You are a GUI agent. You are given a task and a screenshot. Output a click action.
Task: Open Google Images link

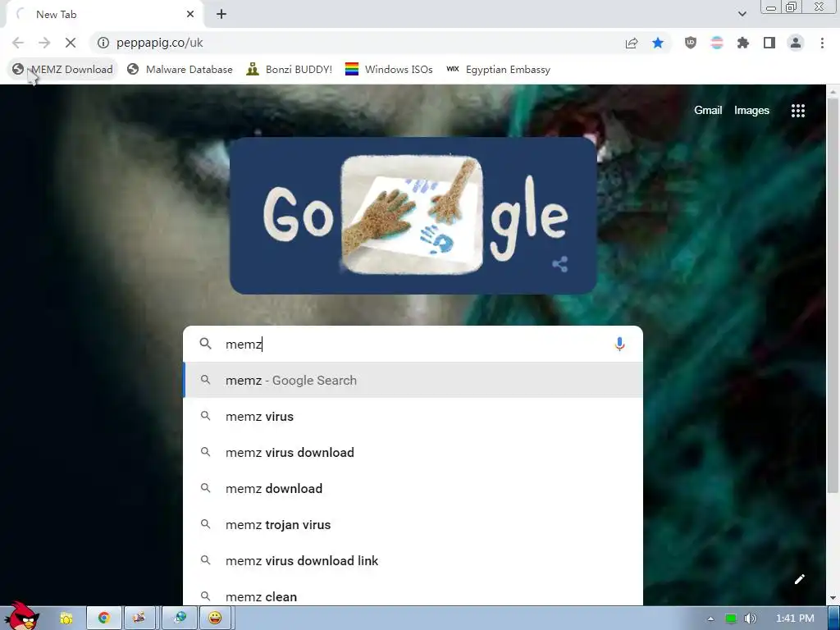[751, 111]
